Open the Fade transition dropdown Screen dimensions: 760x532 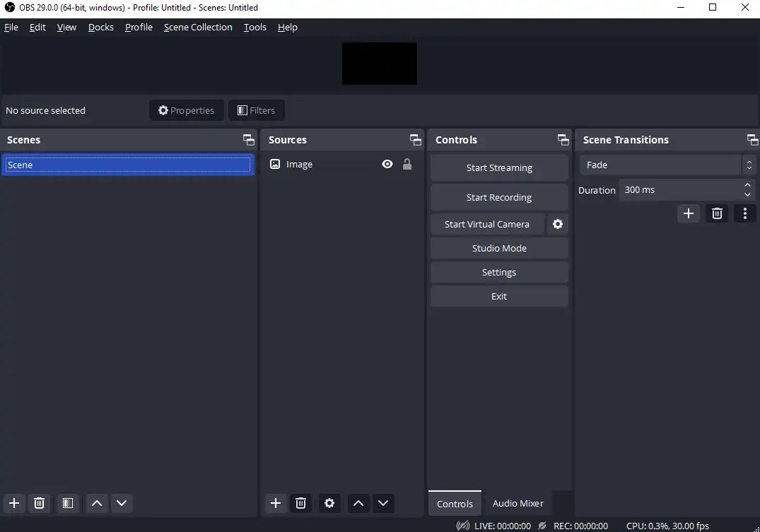pos(665,165)
